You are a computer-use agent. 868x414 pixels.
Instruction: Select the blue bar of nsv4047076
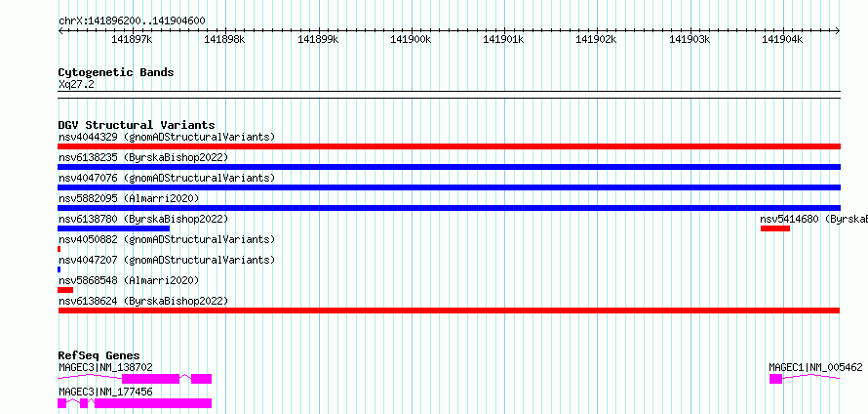[449, 187]
